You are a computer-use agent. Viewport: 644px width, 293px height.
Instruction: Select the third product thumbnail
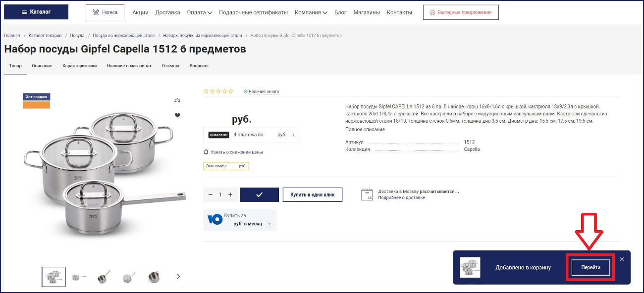[104, 277]
